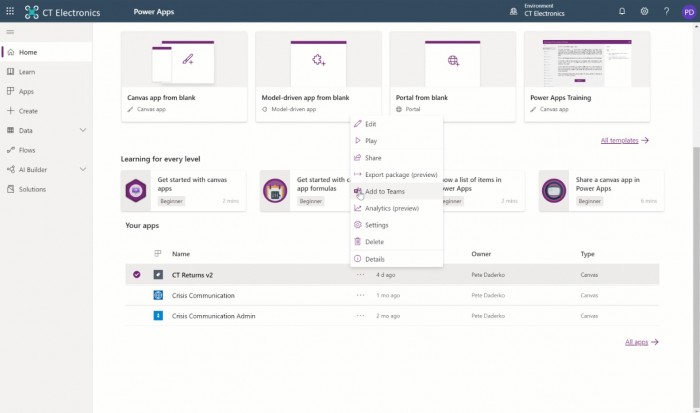The height and width of the screenshot is (413, 700).
Task: Open the PD account avatar
Action: (x=689, y=12)
